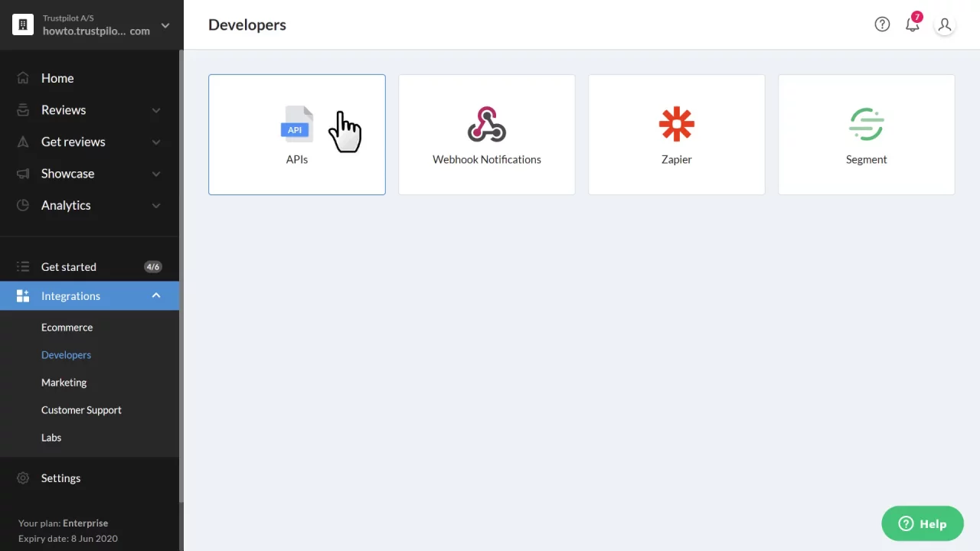980x551 pixels.
Task: Open the APIs integration card icon
Action: click(297, 124)
